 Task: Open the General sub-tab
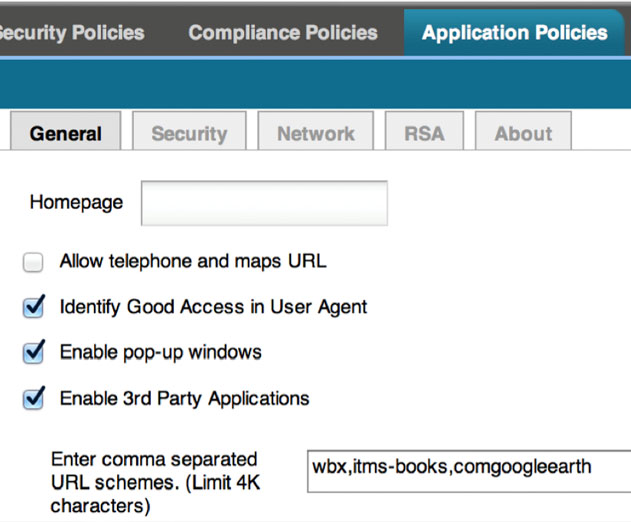[66, 131]
